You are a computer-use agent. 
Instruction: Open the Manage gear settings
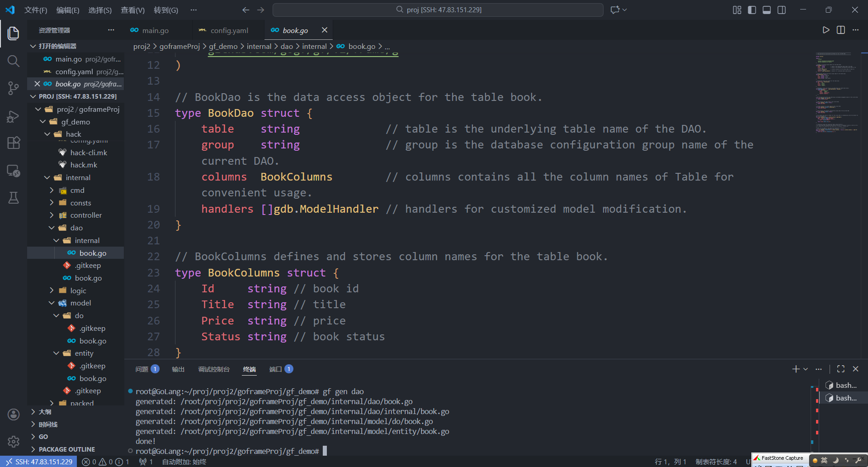[x=14, y=441]
